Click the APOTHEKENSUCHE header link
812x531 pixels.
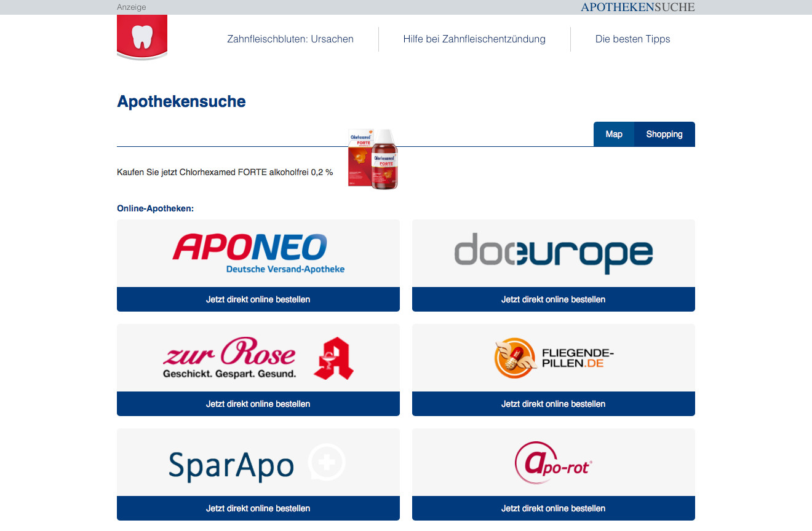(x=638, y=7)
